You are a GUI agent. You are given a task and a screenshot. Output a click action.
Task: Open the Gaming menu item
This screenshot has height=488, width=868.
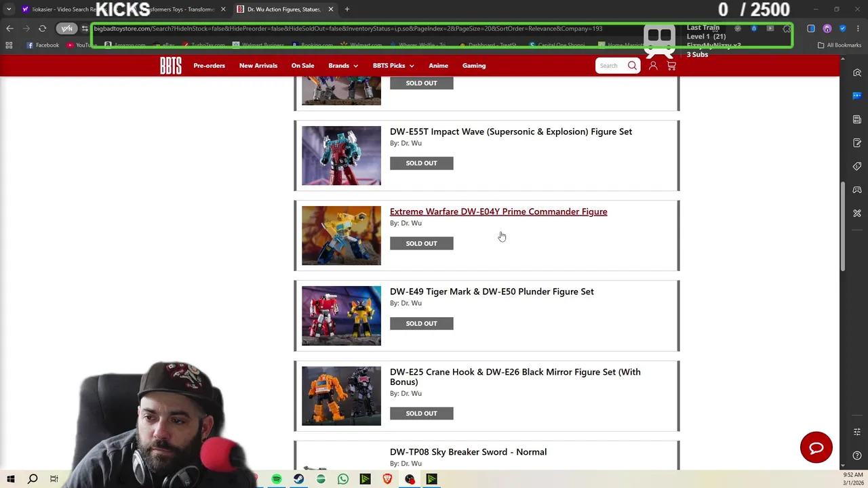(474, 66)
